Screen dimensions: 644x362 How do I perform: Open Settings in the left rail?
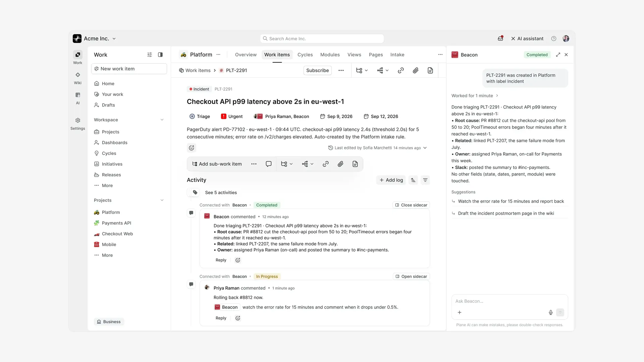(x=77, y=123)
